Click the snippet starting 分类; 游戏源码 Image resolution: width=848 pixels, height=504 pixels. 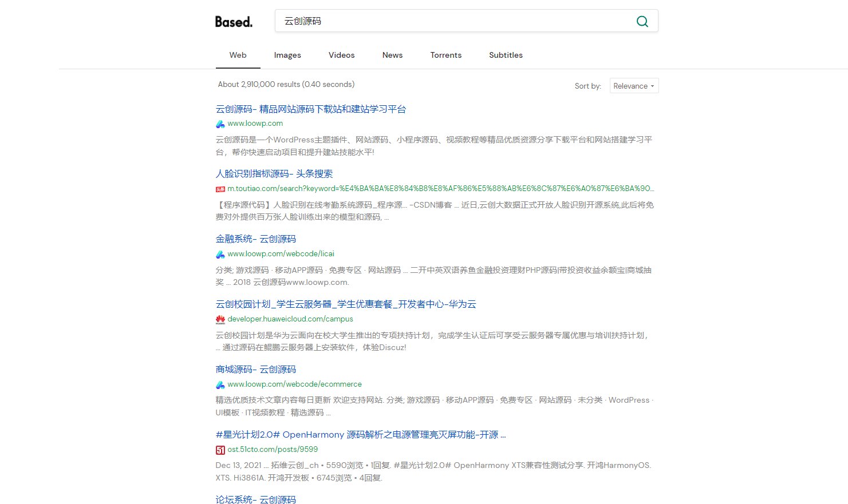433,276
